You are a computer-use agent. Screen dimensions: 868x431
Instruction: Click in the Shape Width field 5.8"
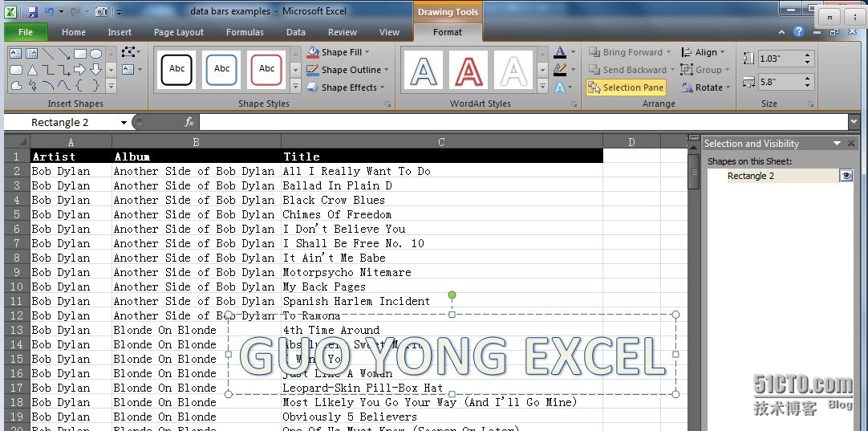point(780,82)
